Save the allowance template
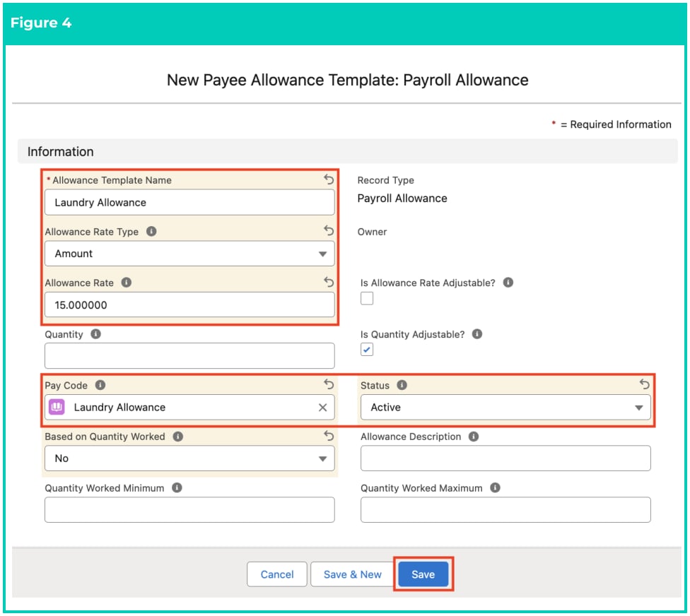The image size is (690, 616). coord(423,574)
